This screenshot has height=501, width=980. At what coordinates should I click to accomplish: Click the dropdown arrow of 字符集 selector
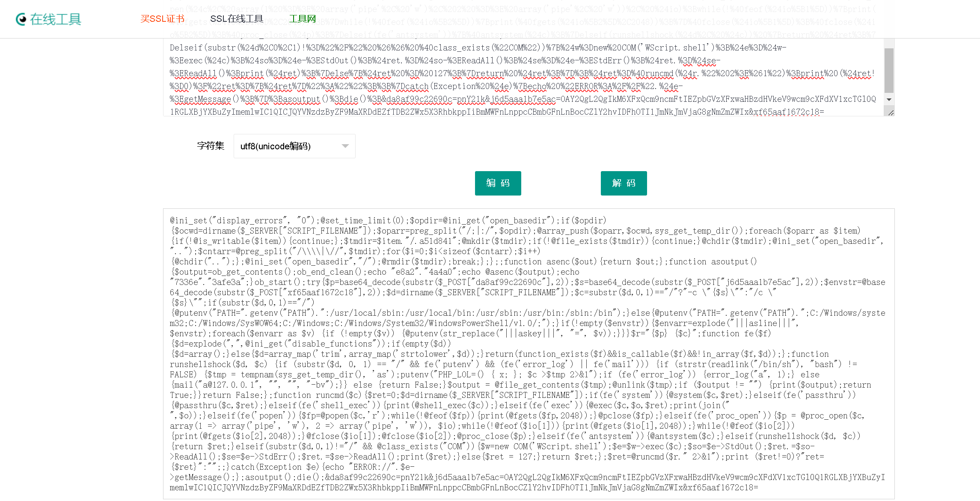click(345, 146)
